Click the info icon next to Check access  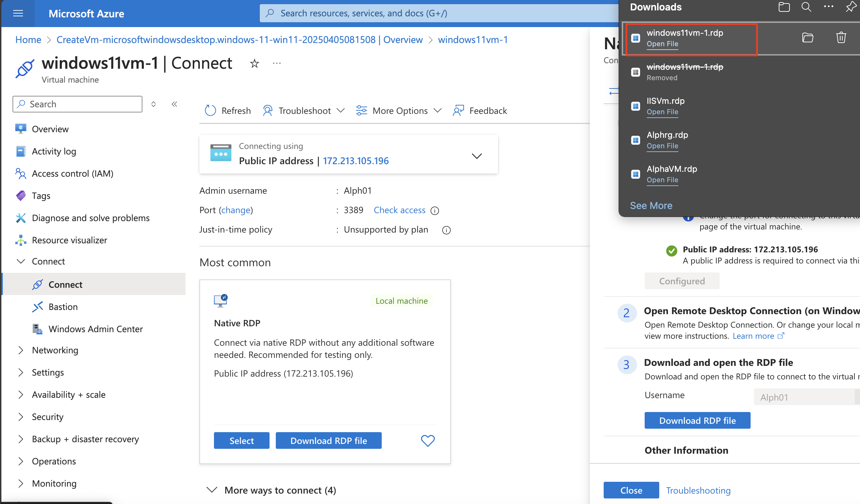coord(435,211)
